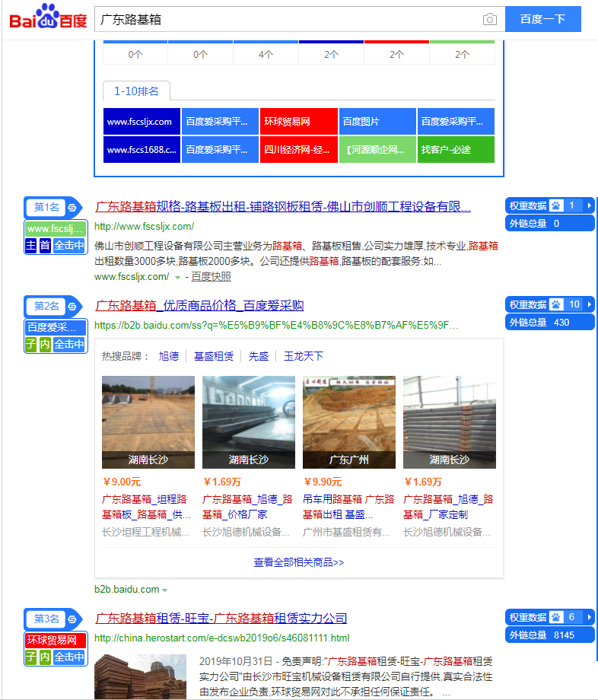Expand arrow on third result 权重数据 6
This screenshot has height=700, width=598.
click(589, 617)
